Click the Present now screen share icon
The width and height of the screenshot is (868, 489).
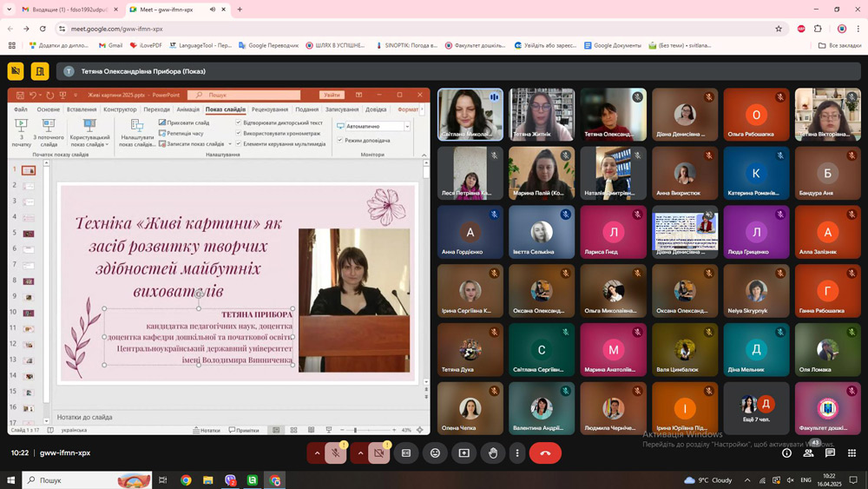click(464, 453)
